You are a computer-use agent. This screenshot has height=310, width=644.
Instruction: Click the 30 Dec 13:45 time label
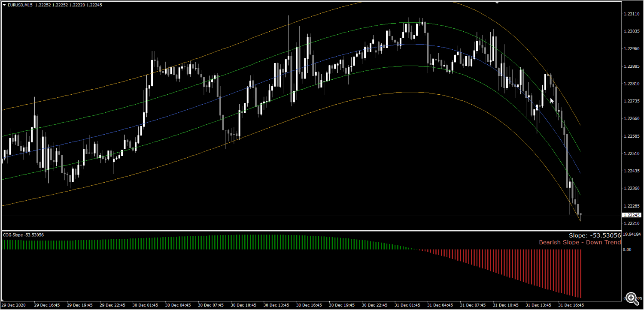(x=276, y=306)
